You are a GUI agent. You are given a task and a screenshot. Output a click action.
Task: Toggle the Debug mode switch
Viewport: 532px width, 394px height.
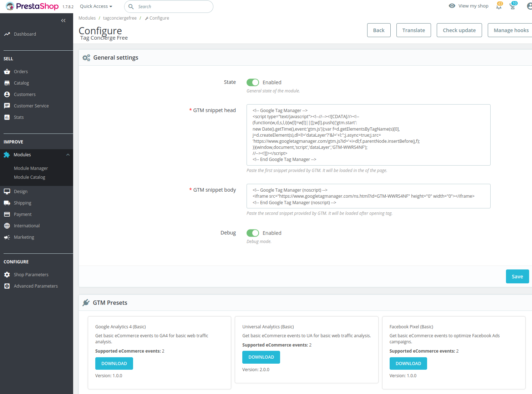(x=253, y=233)
